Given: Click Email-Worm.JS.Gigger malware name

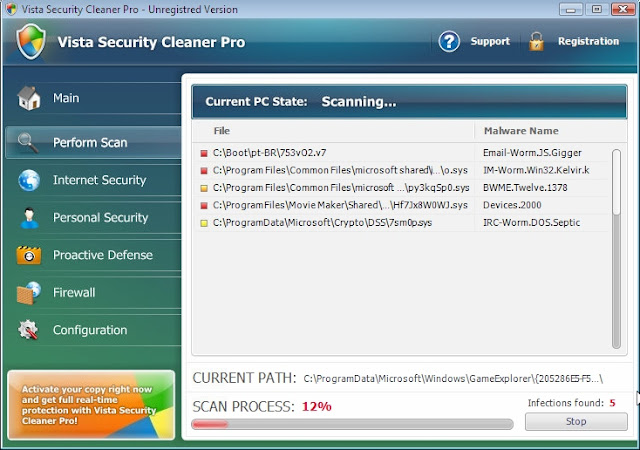Looking at the screenshot, I should click(532, 153).
